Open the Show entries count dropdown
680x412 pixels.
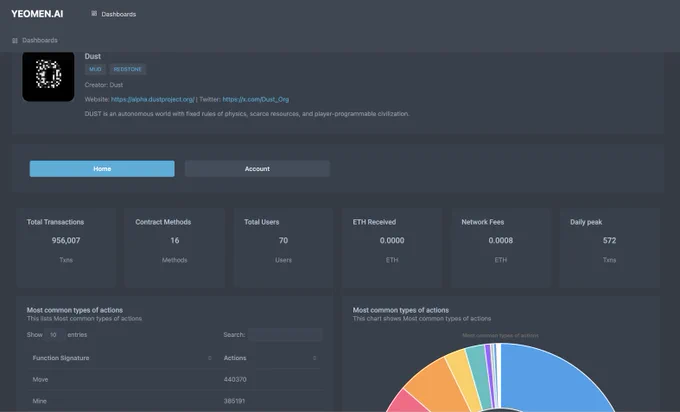[x=55, y=335]
